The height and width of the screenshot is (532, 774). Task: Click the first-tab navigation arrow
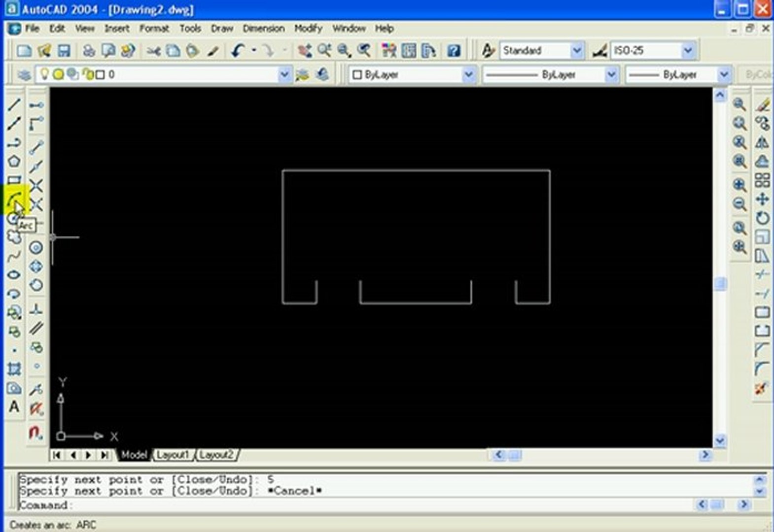pyautogui.click(x=57, y=455)
